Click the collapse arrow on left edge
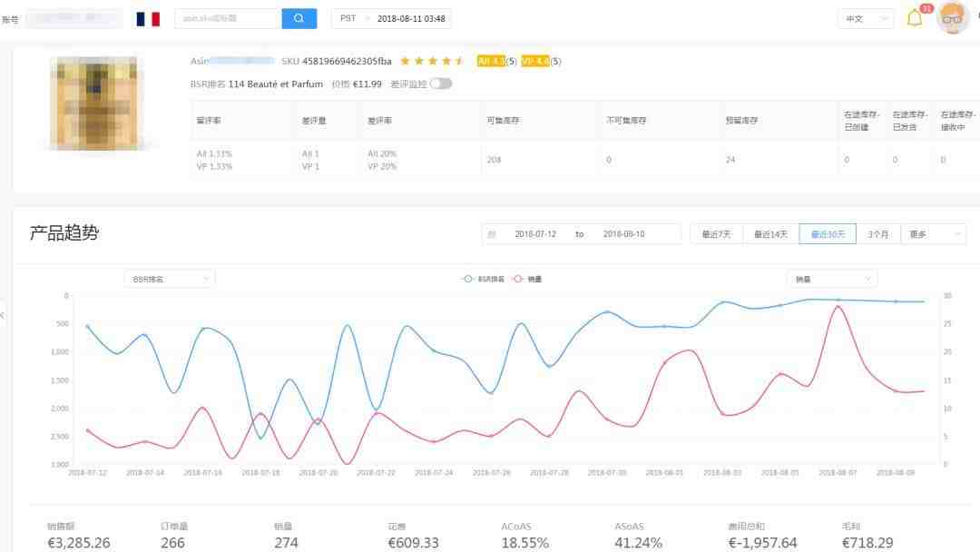Image resolution: width=980 pixels, height=552 pixels. point(3,315)
